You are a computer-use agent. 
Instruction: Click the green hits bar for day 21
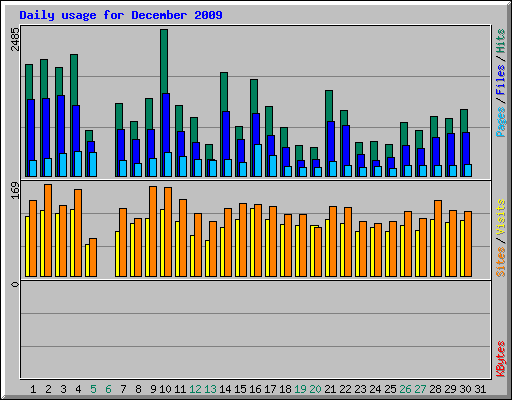(329, 106)
